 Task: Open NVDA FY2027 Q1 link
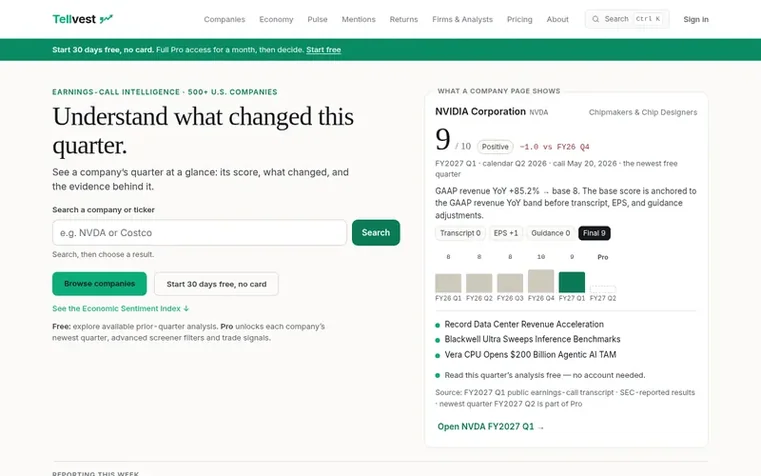coord(491,427)
